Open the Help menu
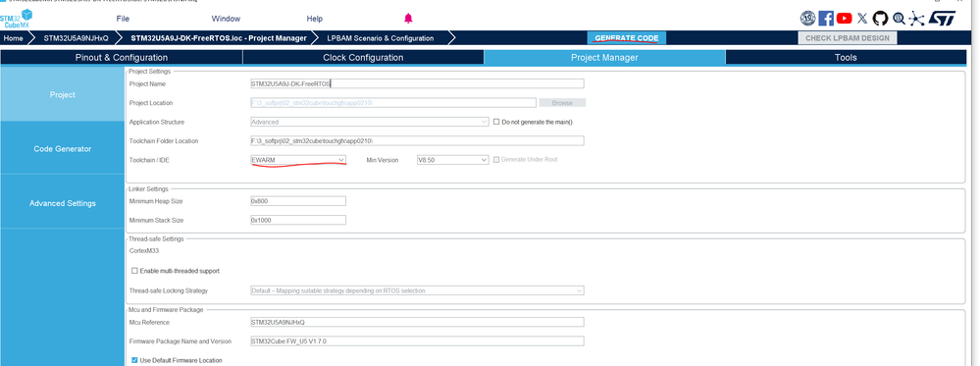This screenshot has width=980, height=366. click(315, 19)
